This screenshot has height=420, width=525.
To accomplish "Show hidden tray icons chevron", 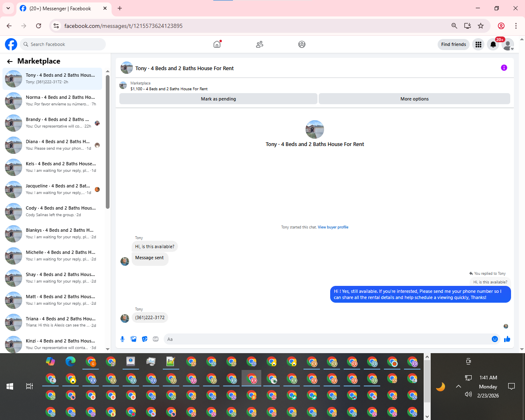I will [x=459, y=386].
